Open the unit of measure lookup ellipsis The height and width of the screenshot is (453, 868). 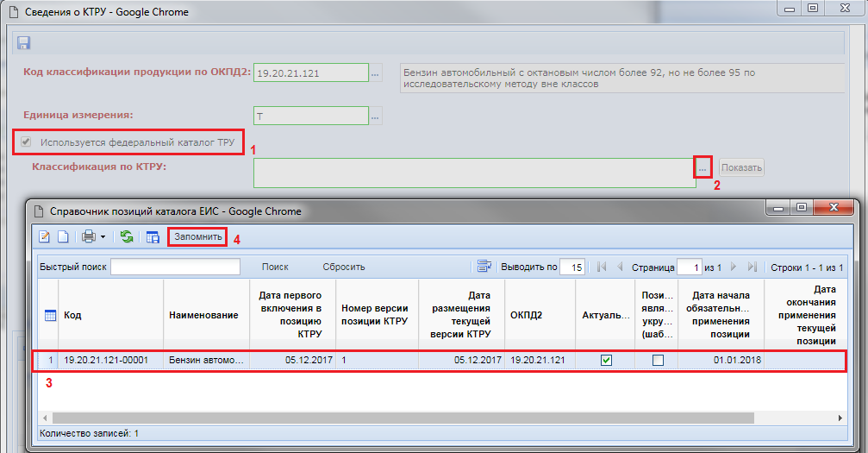point(375,116)
